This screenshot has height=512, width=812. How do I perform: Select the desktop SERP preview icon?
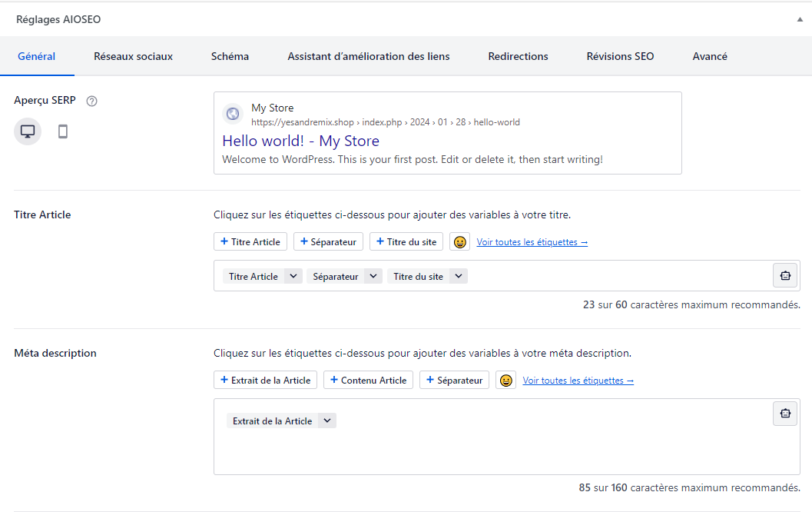27,131
